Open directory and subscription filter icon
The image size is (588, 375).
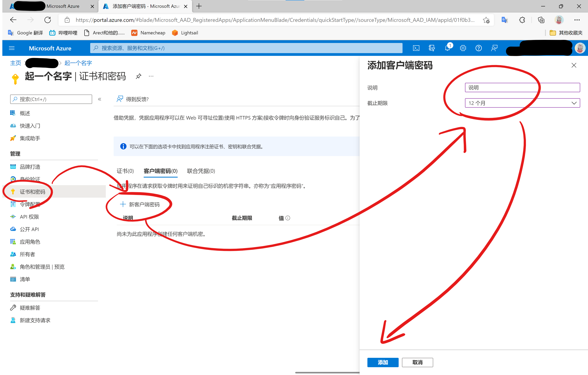[431, 48]
